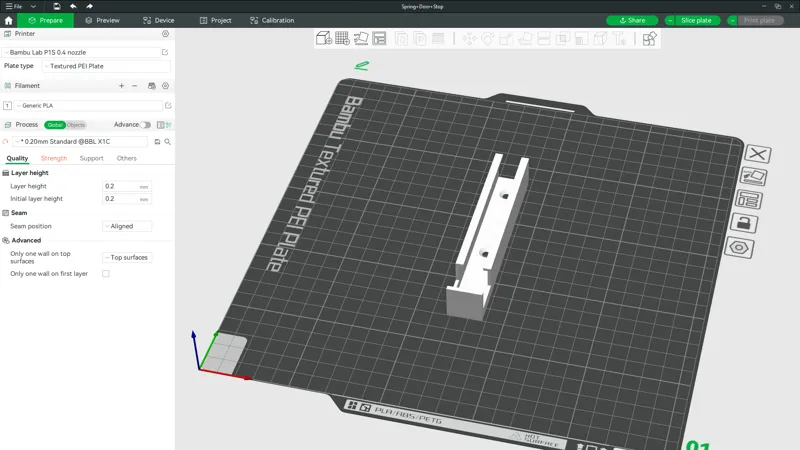This screenshot has height=450, width=800.
Task: Open the Plate type dropdown
Action: [x=106, y=66]
